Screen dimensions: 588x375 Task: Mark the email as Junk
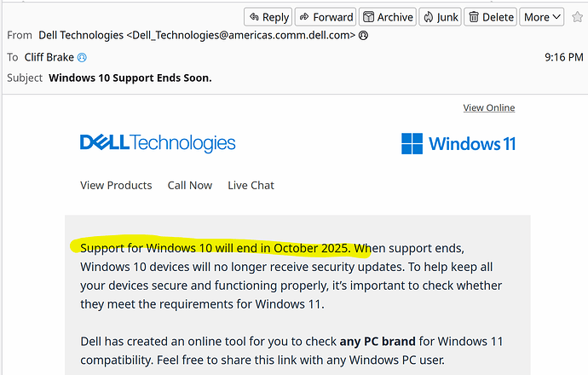tap(440, 17)
